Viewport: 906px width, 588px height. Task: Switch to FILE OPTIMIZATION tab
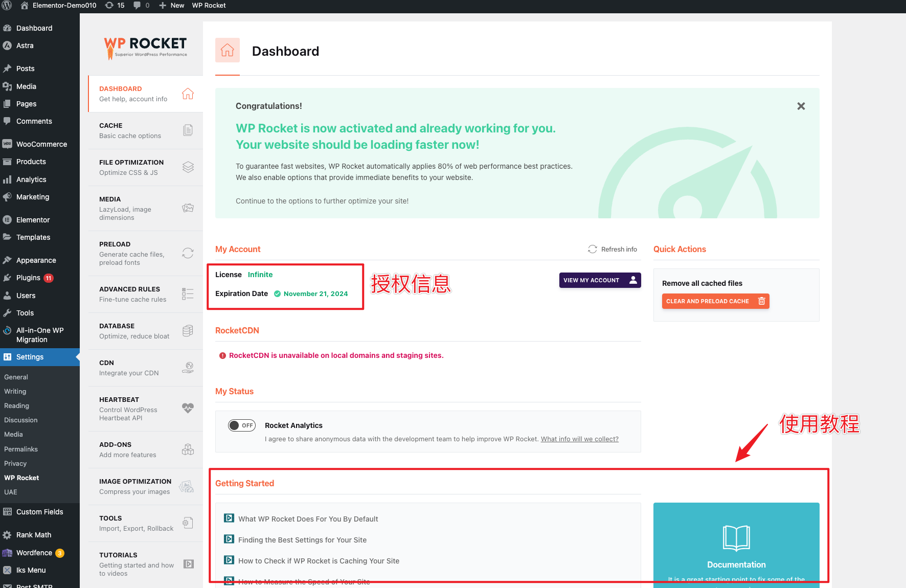pyautogui.click(x=145, y=167)
